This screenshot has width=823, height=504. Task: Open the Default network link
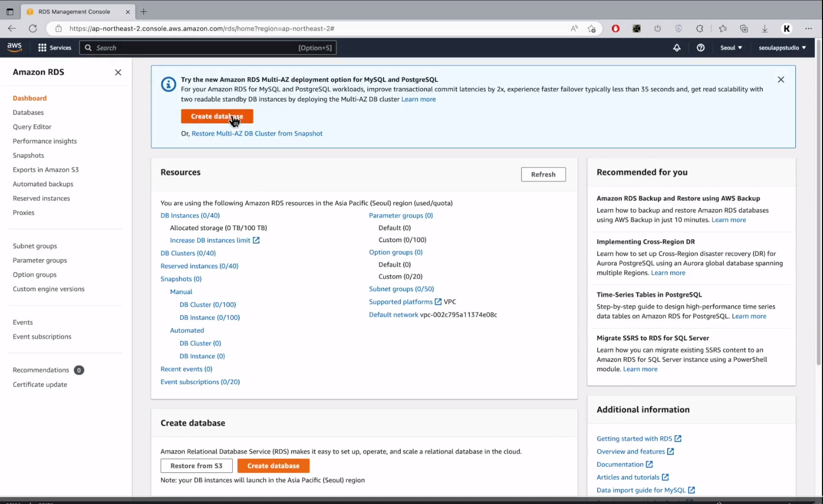coord(394,315)
